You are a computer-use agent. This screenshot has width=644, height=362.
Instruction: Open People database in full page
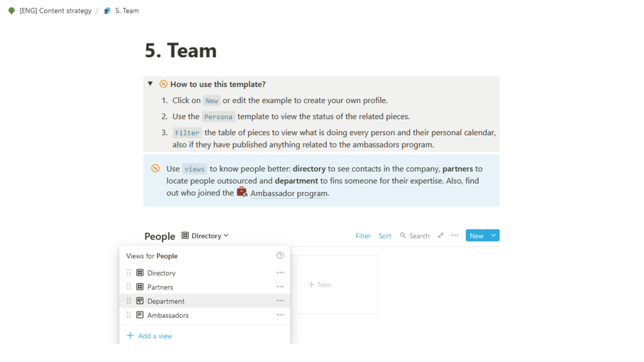441,236
